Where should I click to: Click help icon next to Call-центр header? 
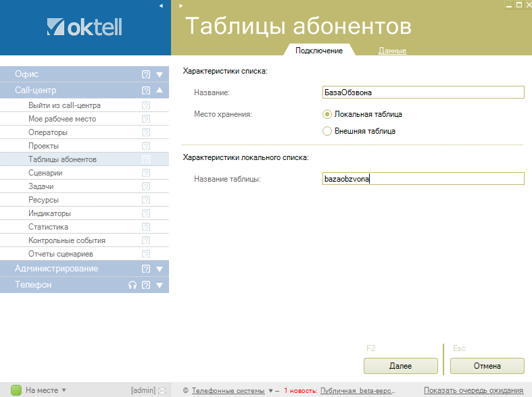146,90
